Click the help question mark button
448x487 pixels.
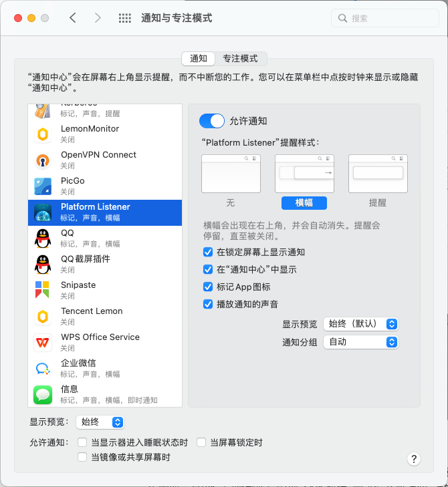(x=414, y=459)
